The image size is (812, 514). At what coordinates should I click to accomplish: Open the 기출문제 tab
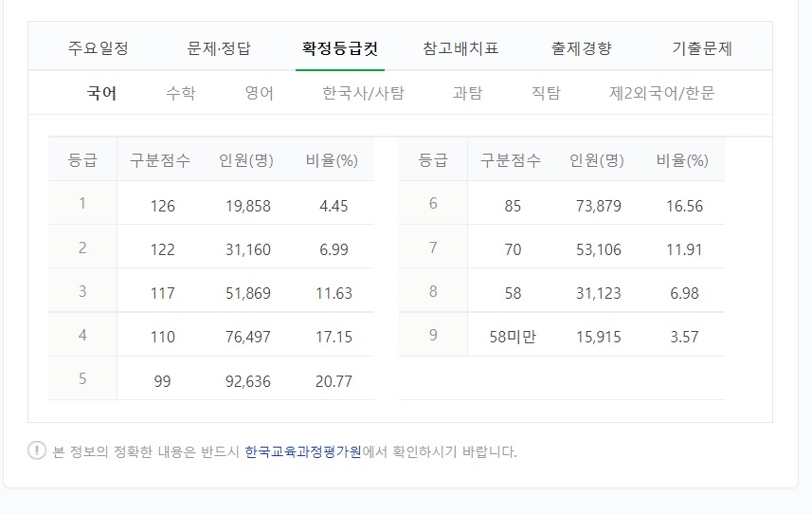point(702,48)
